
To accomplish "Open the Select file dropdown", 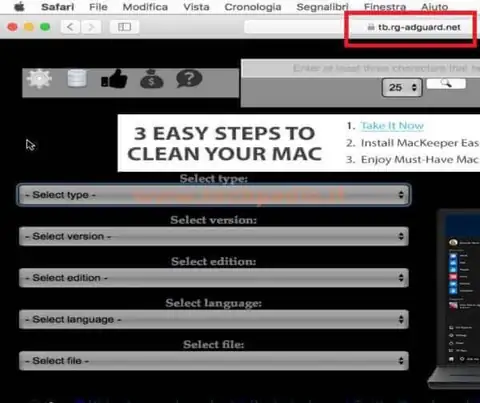I will (x=214, y=361).
